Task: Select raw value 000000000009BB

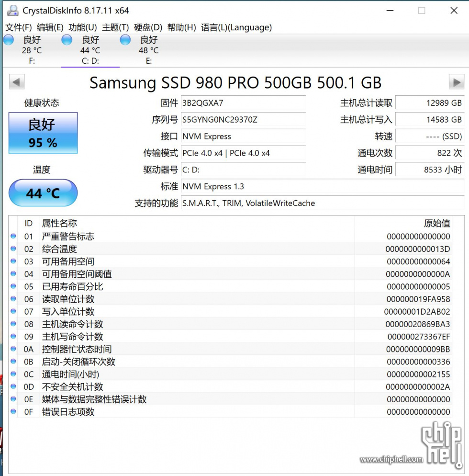Action: pyautogui.click(x=418, y=350)
